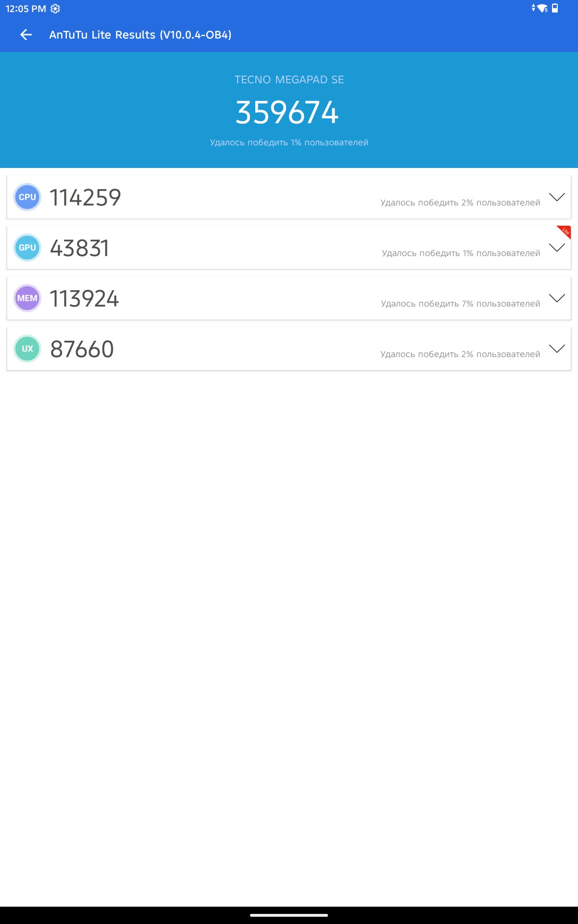
Task: Tap the MEM circle icon
Action: coord(27,298)
